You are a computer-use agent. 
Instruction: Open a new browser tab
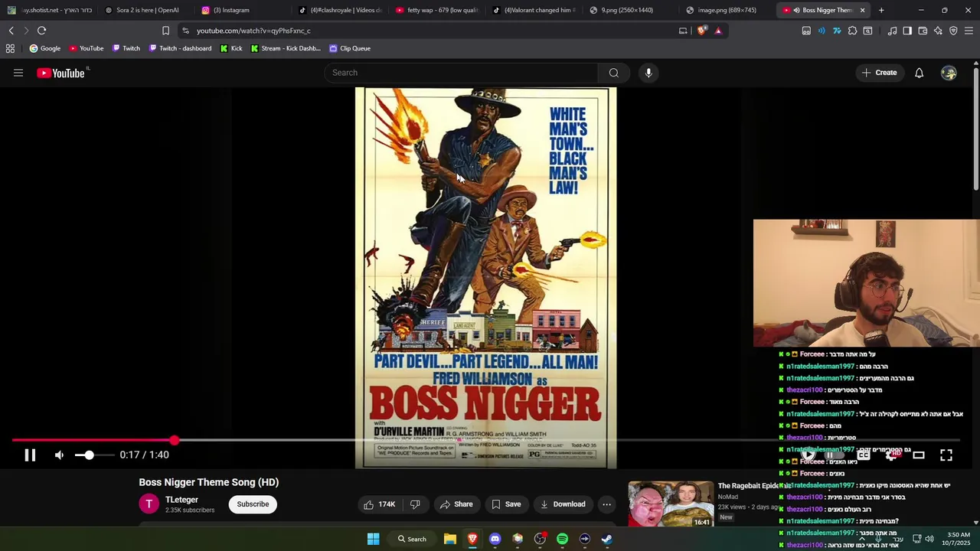pyautogui.click(x=881, y=10)
